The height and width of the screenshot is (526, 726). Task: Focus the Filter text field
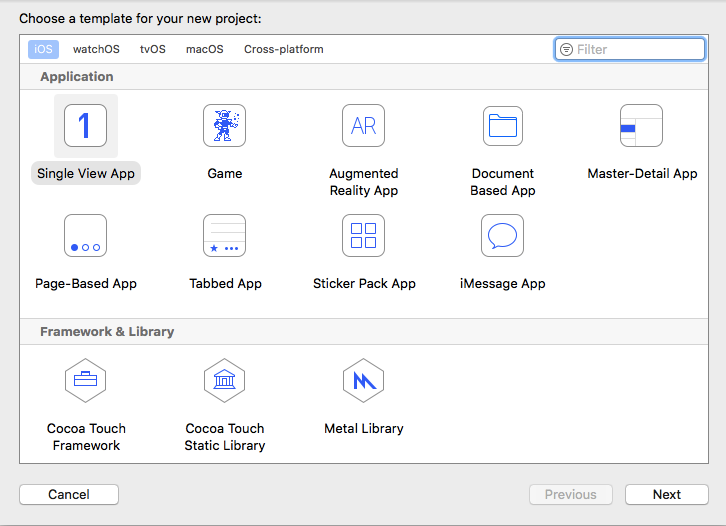click(x=630, y=49)
